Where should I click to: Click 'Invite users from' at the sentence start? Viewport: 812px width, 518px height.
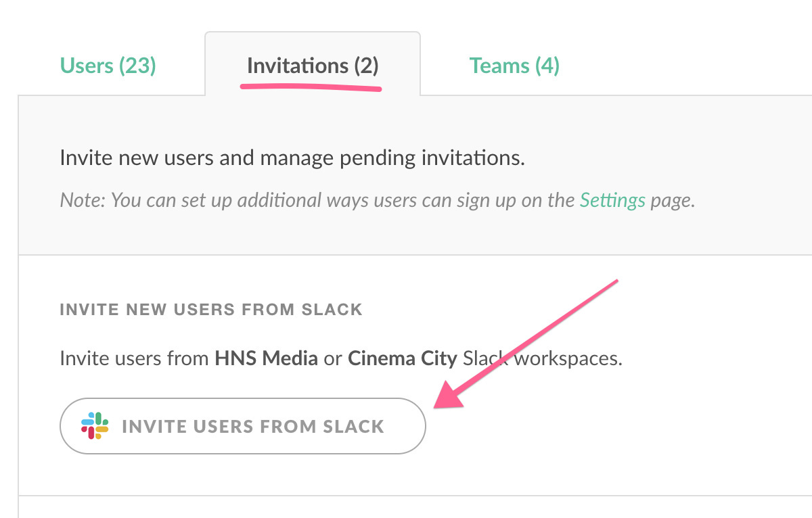point(134,358)
